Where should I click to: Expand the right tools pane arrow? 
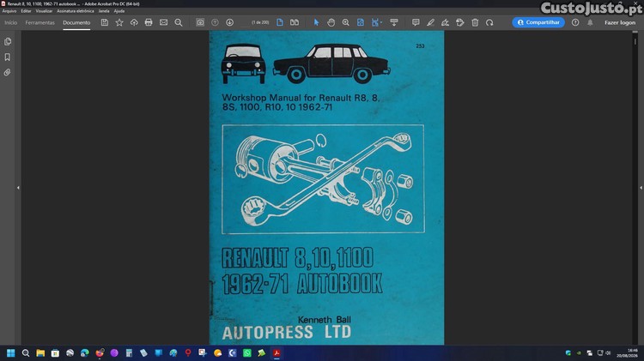pyautogui.click(x=641, y=188)
